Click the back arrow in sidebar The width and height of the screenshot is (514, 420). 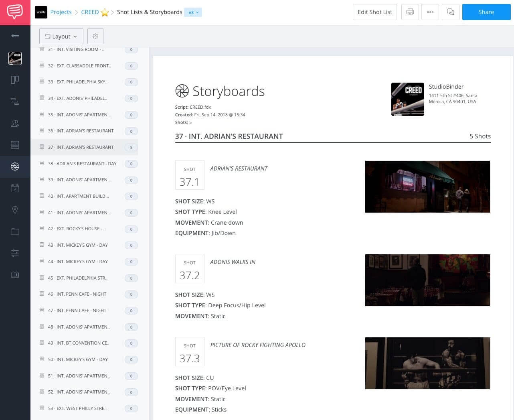(x=15, y=36)
